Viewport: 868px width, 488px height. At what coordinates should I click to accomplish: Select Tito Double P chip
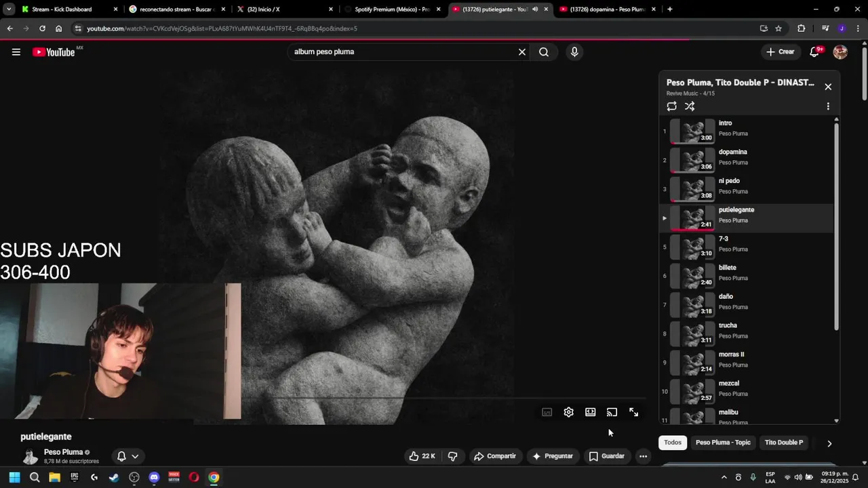point(784,443)
